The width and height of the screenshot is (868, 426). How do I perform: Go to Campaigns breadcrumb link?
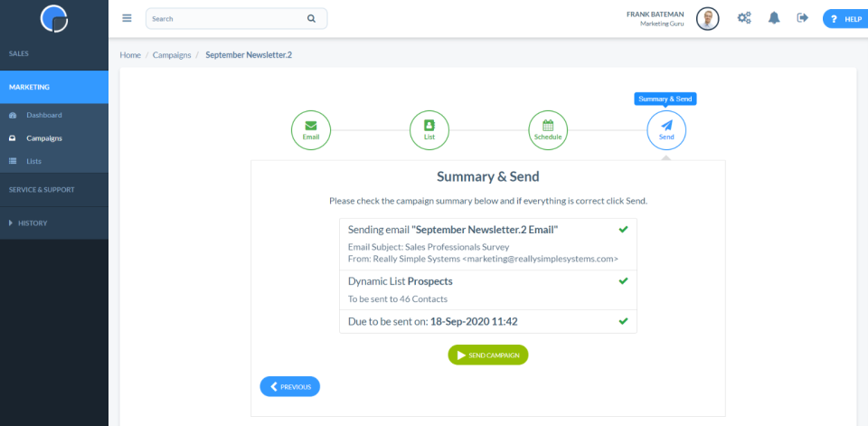click(x=172, y=55)
